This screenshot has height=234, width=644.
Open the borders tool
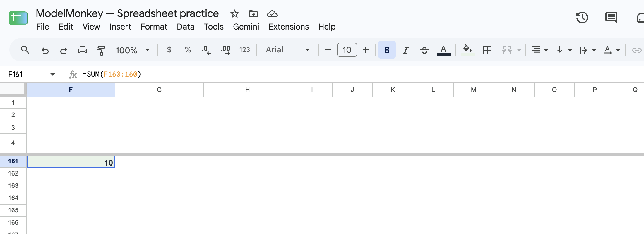(x=487, y=50)
